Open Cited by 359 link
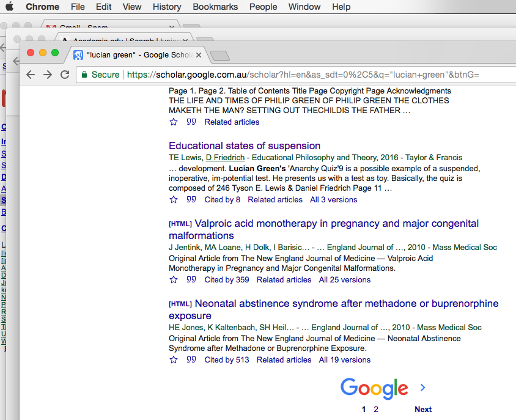Viewport: 516px width, 420px height. pyautogui.click(x=227, y=280)
